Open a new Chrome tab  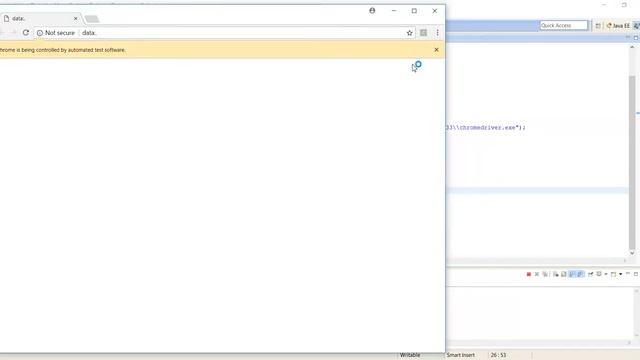pyautogui.click(x=92, y=19)
